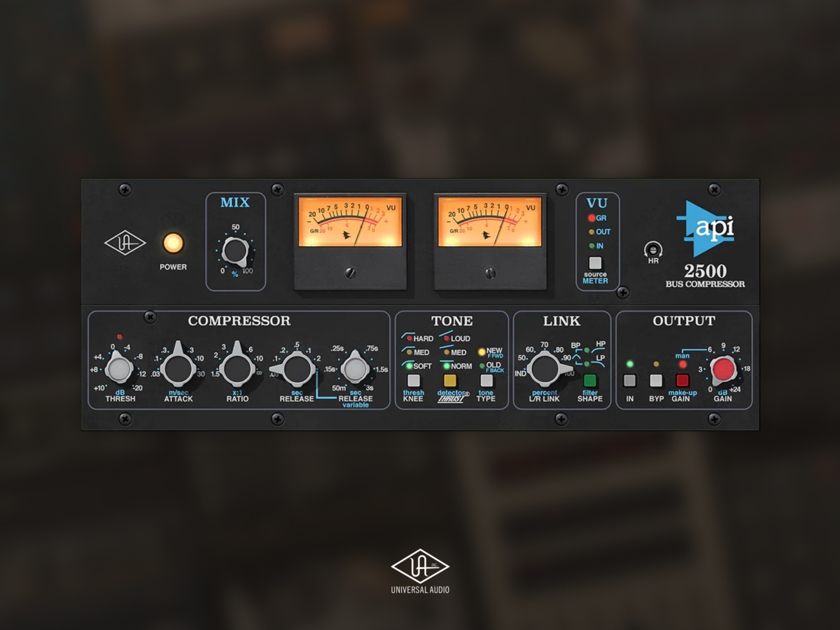This screenshot has height=630, width=840.
Task: Toggle the orange POWER lamp
Action: coord(172,243)
